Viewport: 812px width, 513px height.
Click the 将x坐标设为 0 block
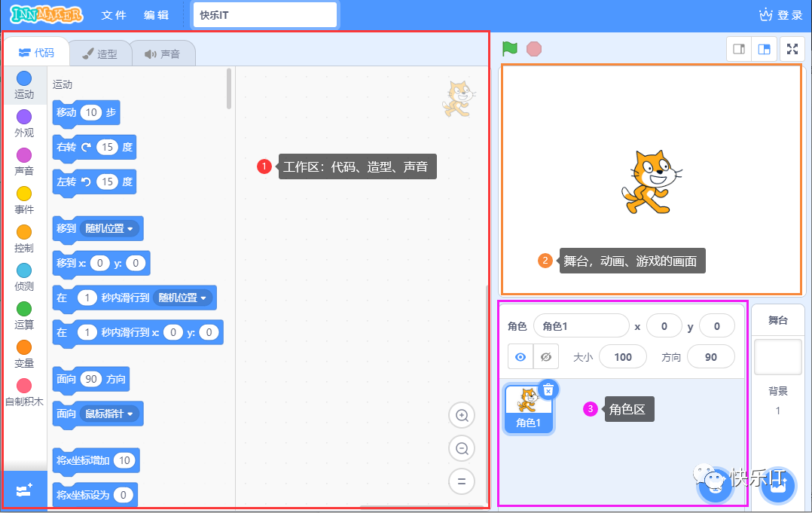95,496
